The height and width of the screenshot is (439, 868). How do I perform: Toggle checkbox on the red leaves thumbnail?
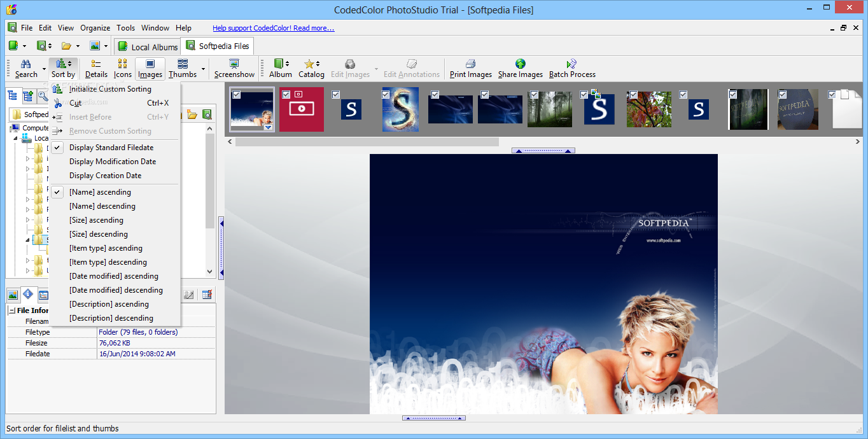tap(633, 94)
